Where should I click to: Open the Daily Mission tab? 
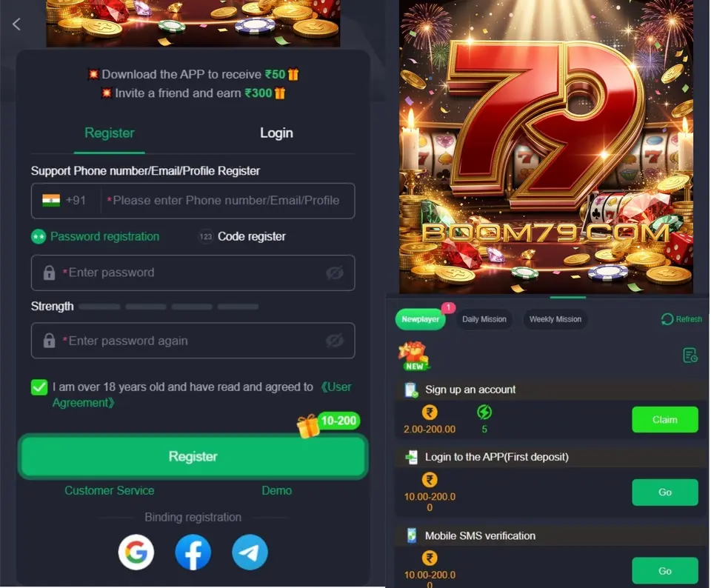484,319
